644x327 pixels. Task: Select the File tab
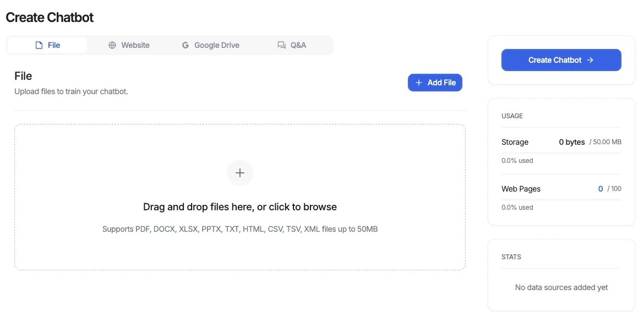tap(47, 45)
